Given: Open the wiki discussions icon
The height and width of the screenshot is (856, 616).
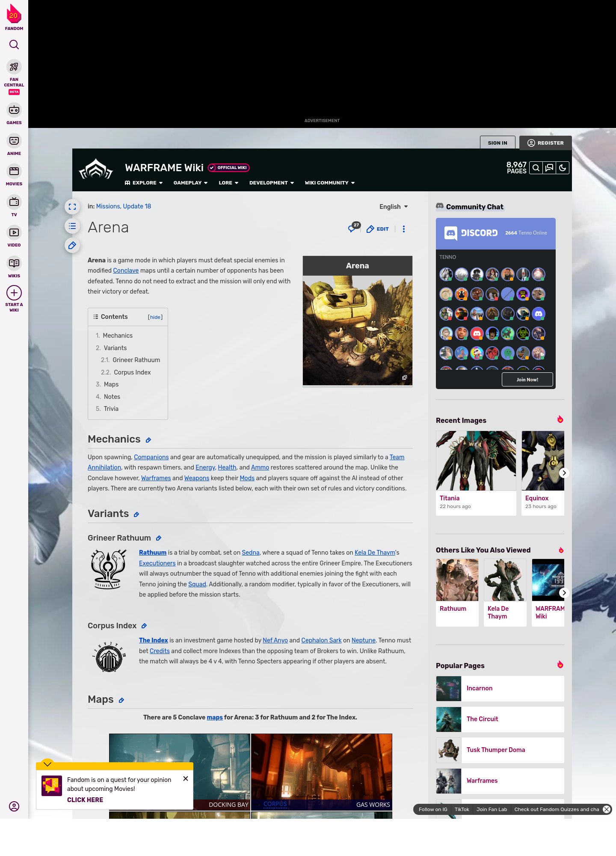Looking at the screenshot, I should (549, 168).
